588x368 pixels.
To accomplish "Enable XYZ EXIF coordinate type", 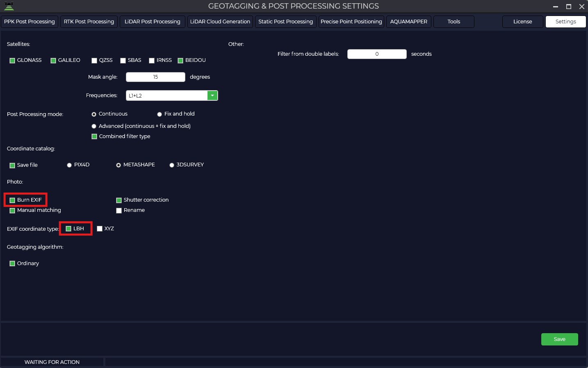I will pyautogui.click(x=100, y=229).
